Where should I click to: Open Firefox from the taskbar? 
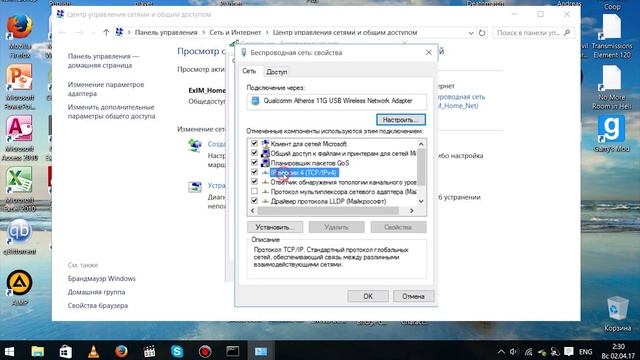pos(121,351)
